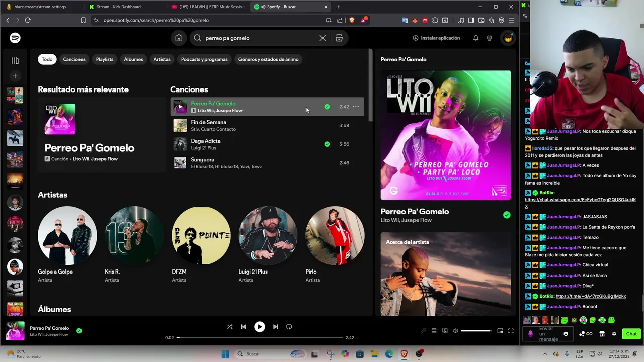The image size is (644, 362).
Task: Toggle saved checkmark in the player bar
Action: [x=79, y=331]
